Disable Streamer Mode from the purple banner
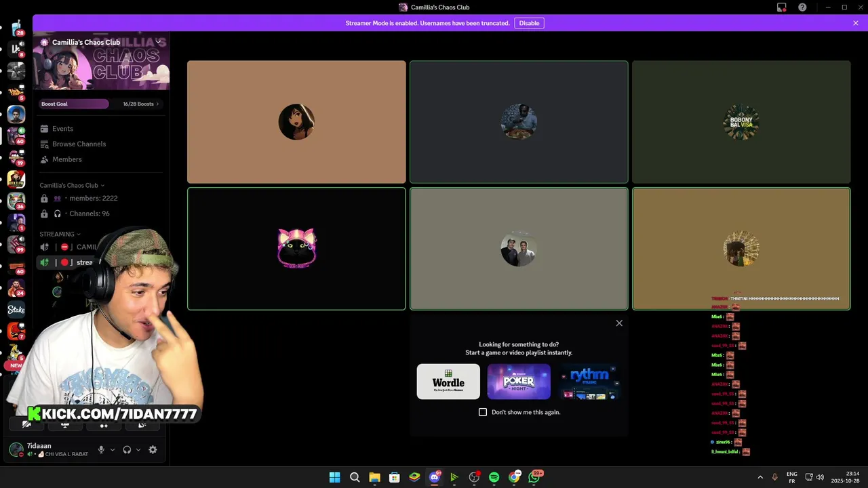Image resolution: width=868 pixels, height=488 pixels. pos(529,23)
